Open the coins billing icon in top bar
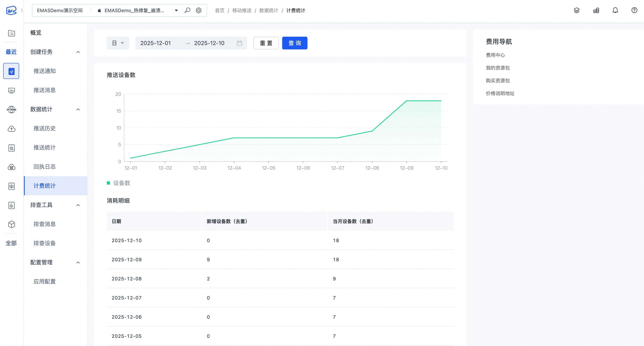The height and width of the screenshot is (346, 644). pos(596,10)
